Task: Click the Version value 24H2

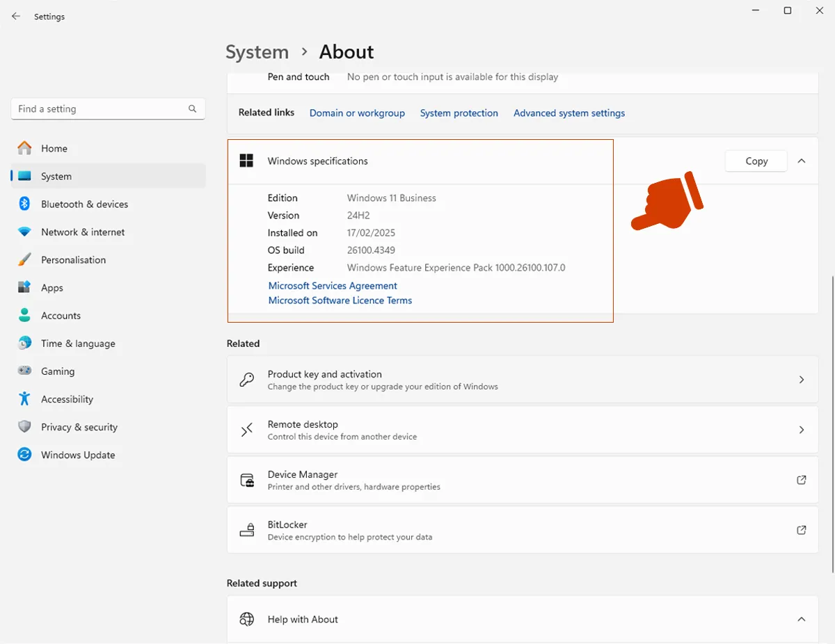Action: (x=358, y=216)
